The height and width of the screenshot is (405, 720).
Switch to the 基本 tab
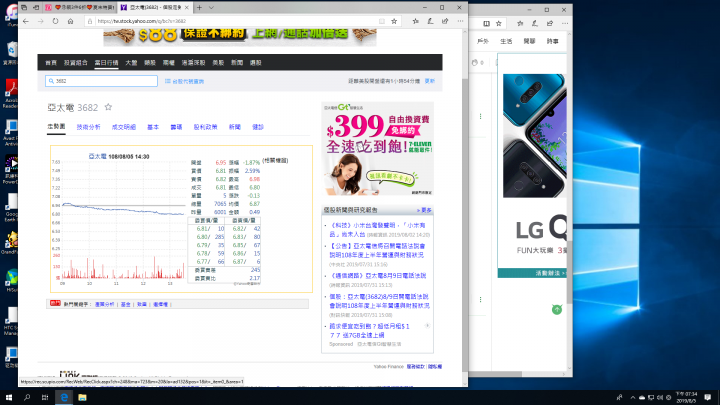point(153,127)
